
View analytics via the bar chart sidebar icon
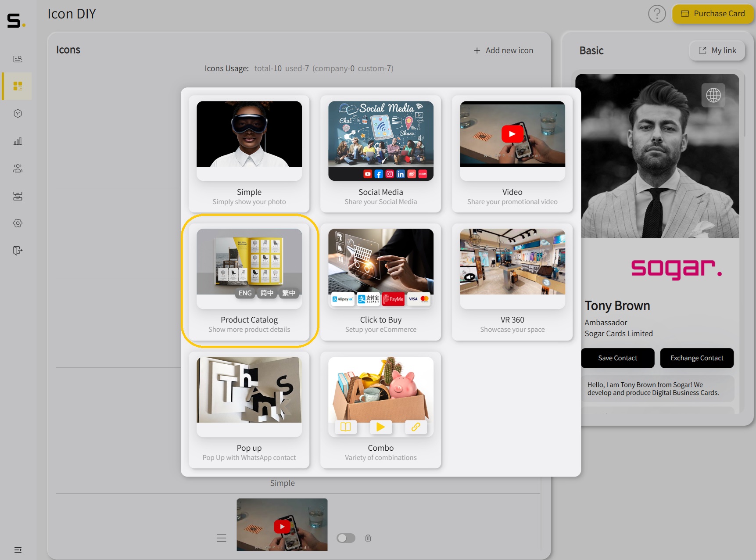[x=18, y=141]
